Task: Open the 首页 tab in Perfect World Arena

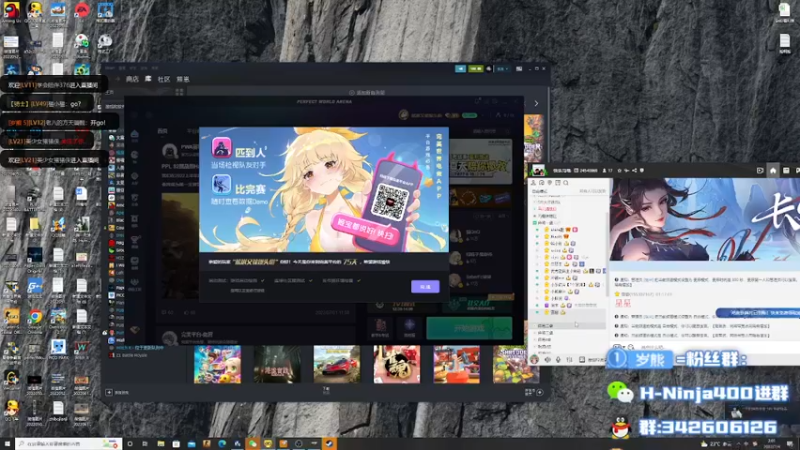Action: point(162,131)
